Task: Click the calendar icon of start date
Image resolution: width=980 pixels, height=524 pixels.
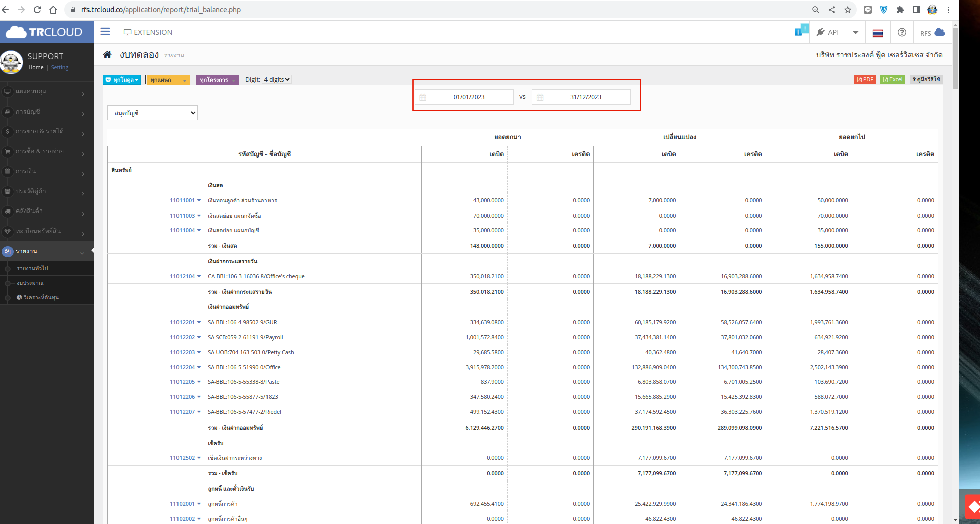Action: click(423, 97)
